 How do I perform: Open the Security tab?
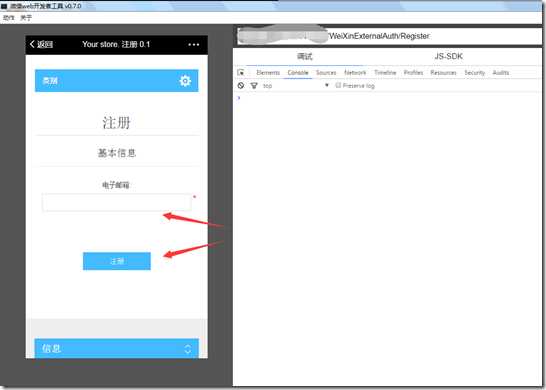coord(474,72)
